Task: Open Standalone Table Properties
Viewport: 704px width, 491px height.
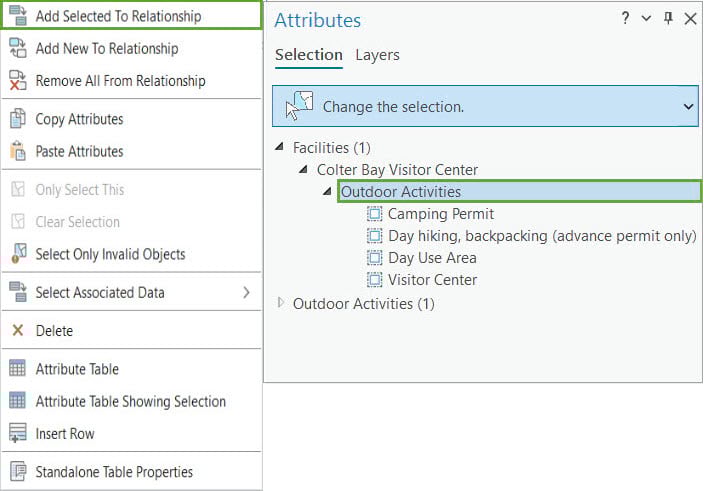Action: 131,472
